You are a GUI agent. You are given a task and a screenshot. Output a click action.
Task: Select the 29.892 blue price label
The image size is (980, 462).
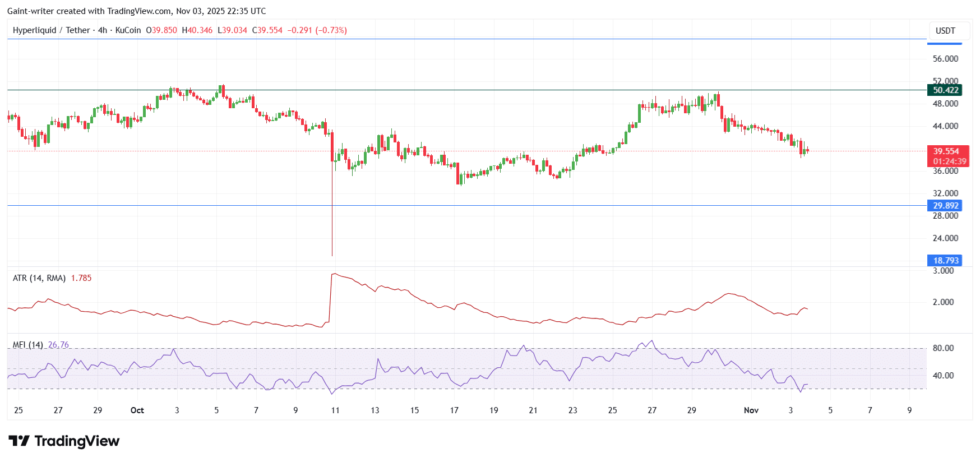945,206
